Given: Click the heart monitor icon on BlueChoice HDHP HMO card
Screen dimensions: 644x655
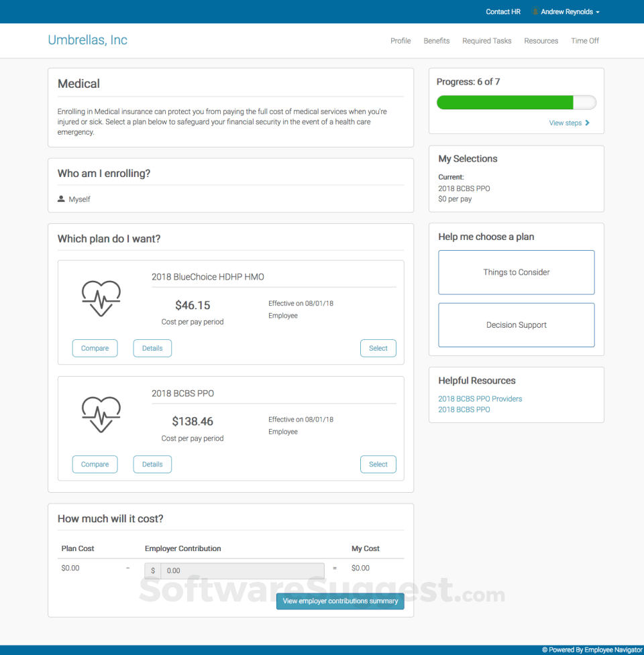Looking at the screenshot, I should (x=101, y=298).
